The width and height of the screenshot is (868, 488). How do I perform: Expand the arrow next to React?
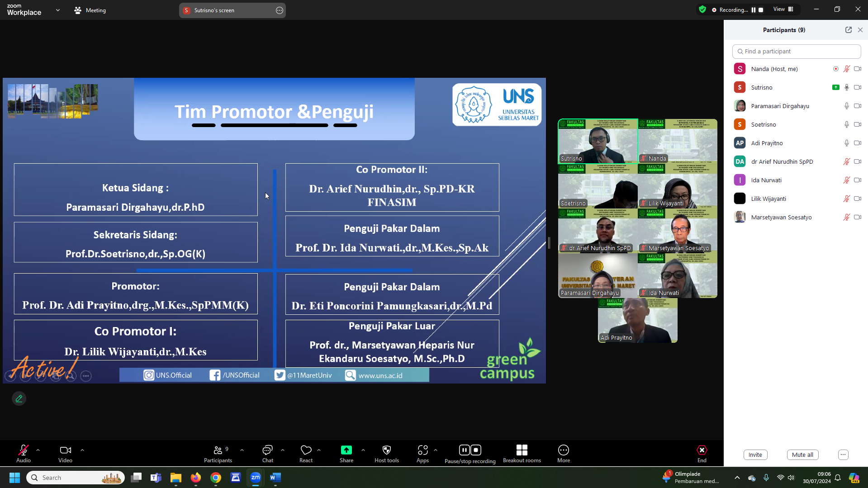point(319,450)
